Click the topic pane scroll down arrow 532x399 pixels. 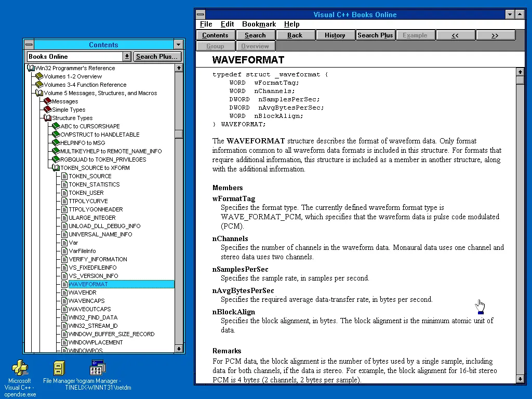point(520,379)
